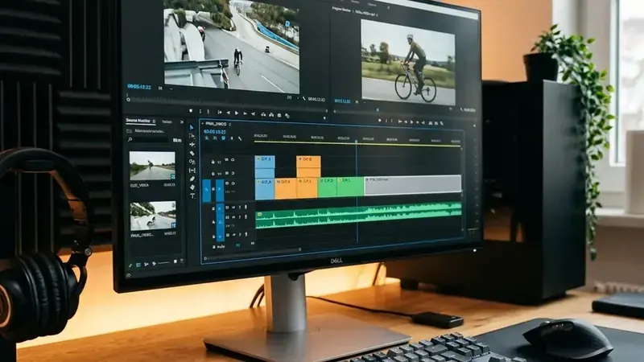
Task: Lock the top video track
Action: click(x=213, y=162)
